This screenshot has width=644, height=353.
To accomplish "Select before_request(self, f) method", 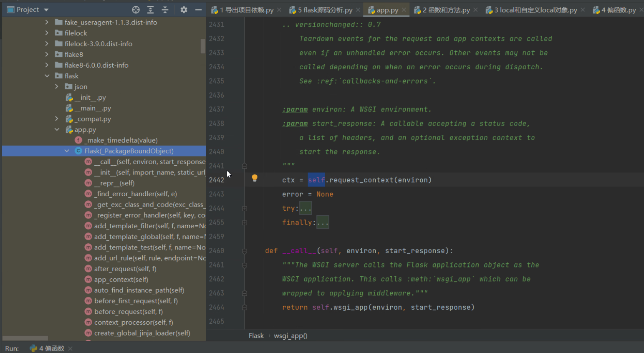I will coord(124,312).
